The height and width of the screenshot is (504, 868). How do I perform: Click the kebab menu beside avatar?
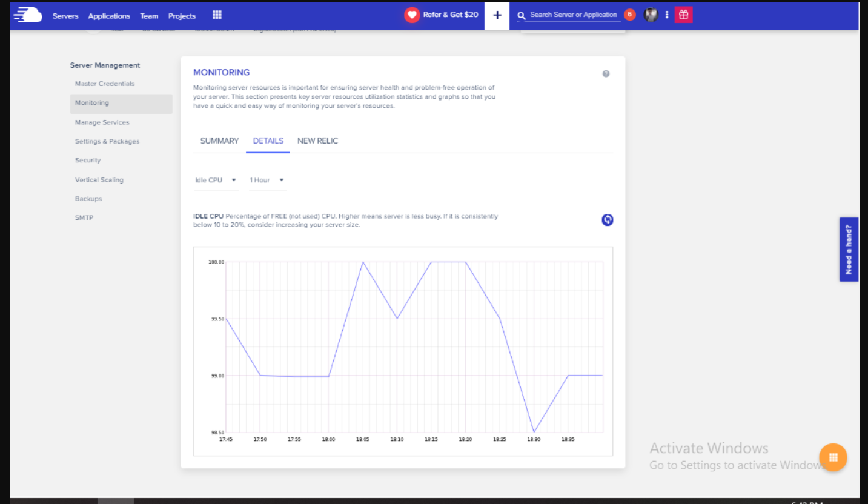click(667, 15)
